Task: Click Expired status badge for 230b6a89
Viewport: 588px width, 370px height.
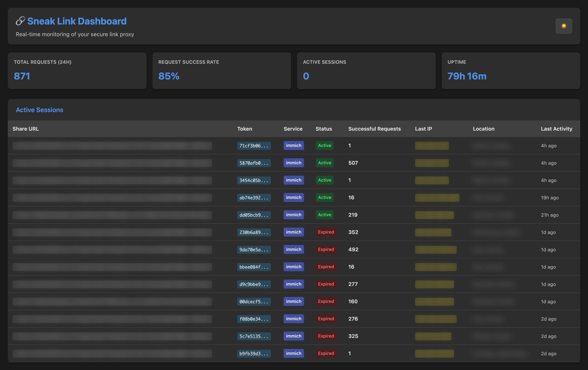Action: click(326, 232)
